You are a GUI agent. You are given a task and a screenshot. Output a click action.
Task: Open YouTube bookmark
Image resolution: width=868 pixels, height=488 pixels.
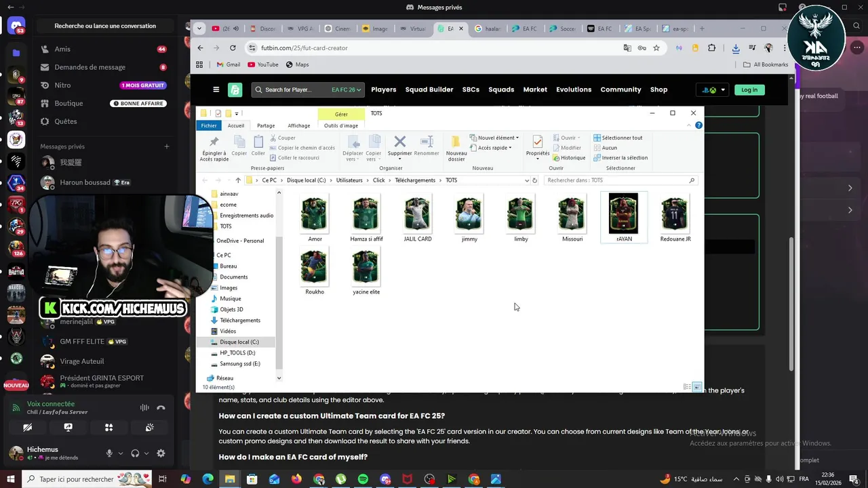point(263,64)
